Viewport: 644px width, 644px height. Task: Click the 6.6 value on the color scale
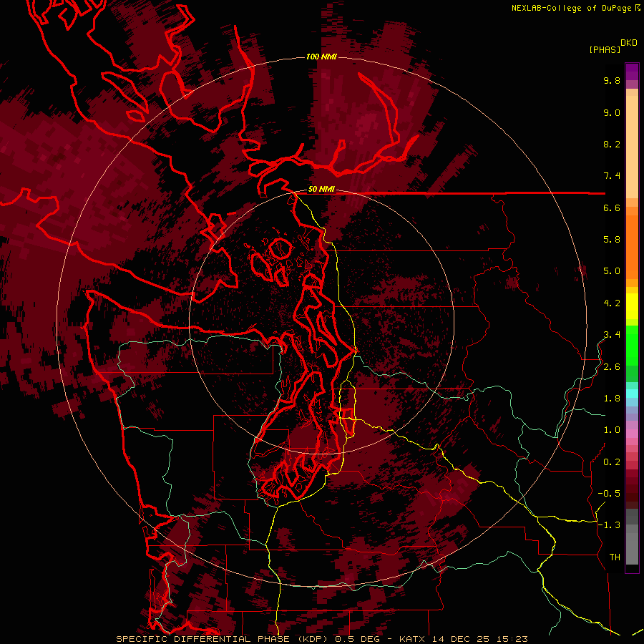(612, 208)
